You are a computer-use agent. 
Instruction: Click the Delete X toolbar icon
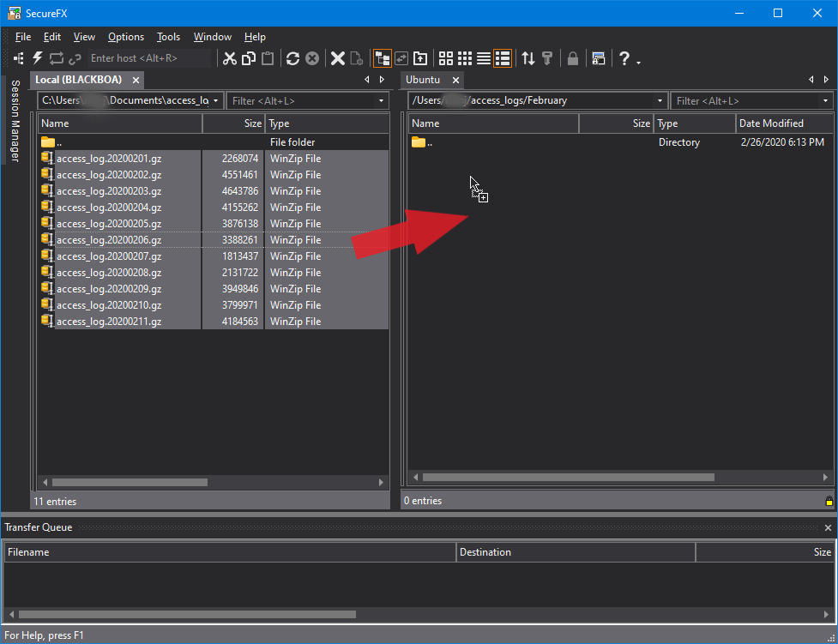click(338, 58)
